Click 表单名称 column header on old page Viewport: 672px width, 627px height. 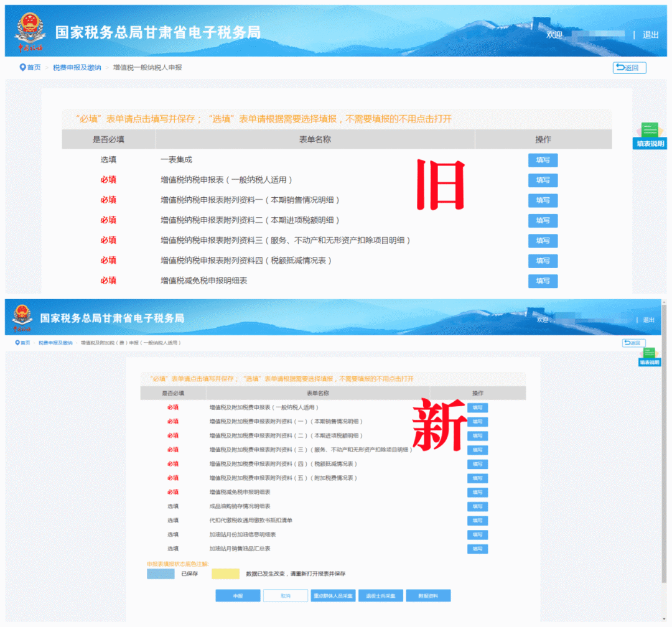tap(315, 139)
